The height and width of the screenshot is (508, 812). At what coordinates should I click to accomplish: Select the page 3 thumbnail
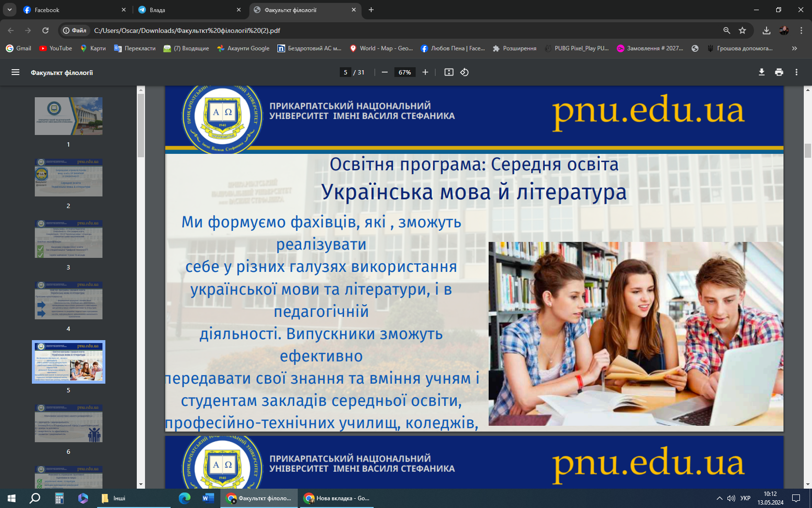69,239
